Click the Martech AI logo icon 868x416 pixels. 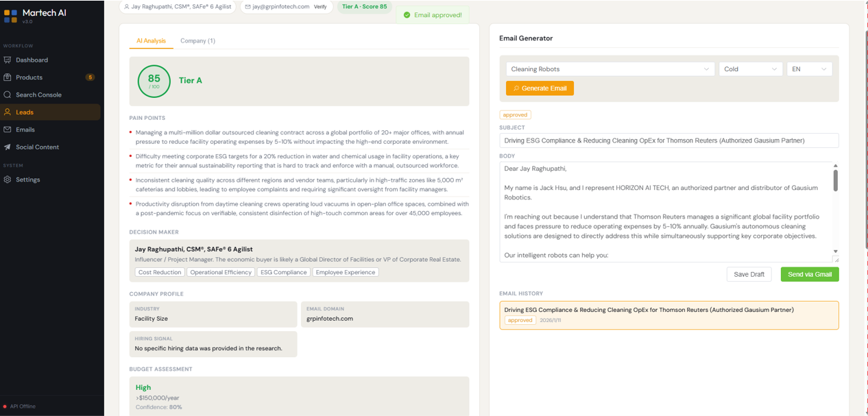[x=10, y=16]
